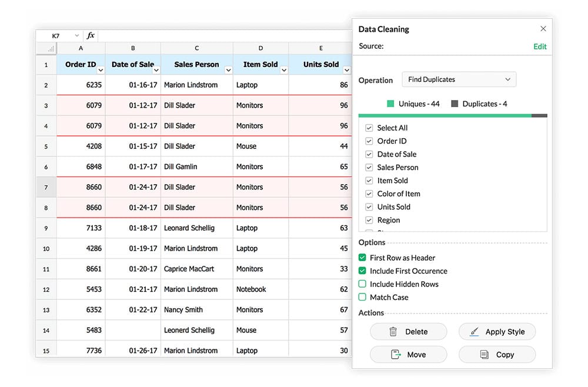Click the Move action button

pos(409,355)
